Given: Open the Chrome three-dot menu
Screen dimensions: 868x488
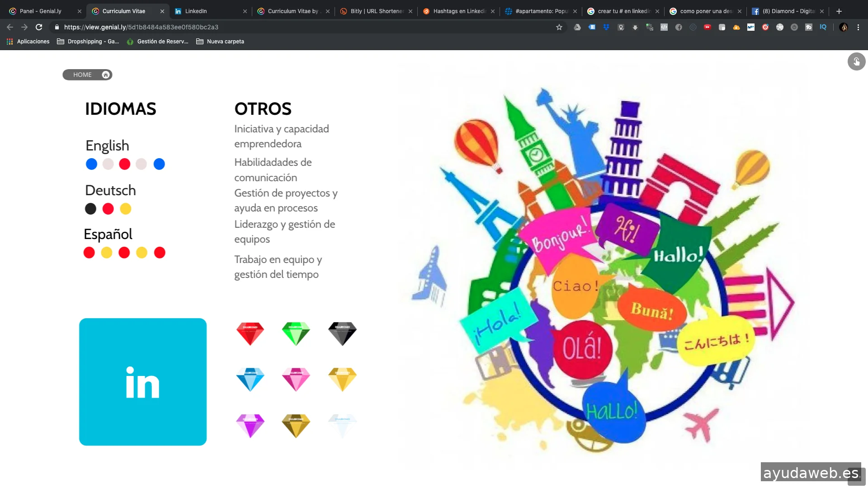Looking at the screenshot, I should (x=858, y=27).
